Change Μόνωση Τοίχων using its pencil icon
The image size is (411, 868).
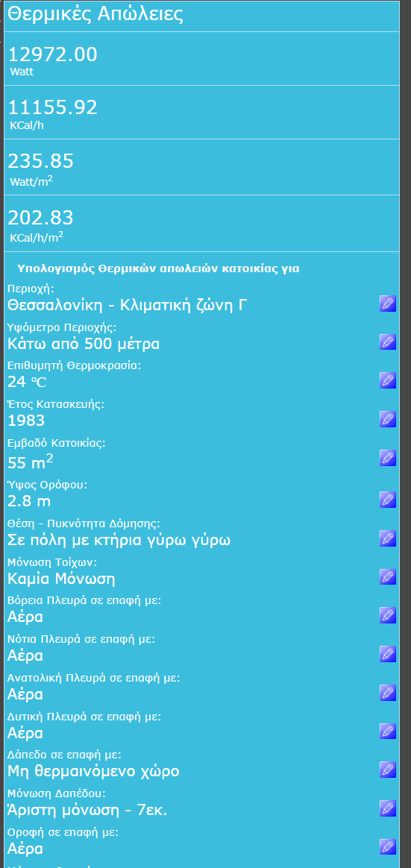(x=388, y=577)
